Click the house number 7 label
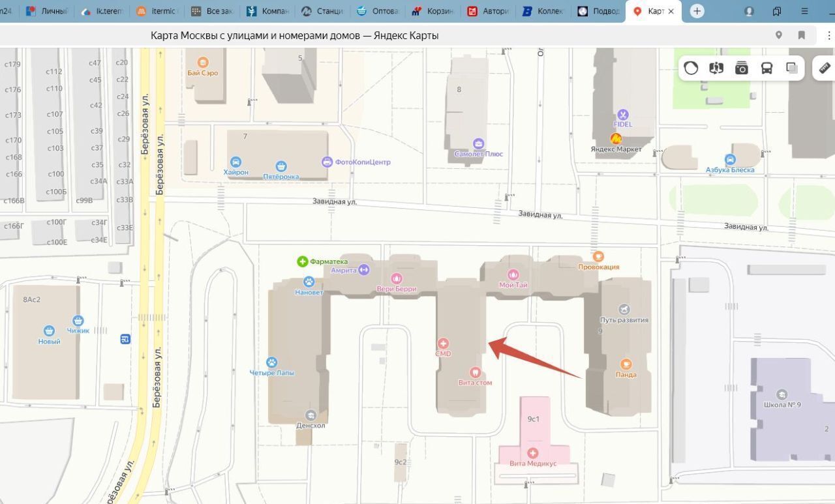The width and height of the screenshot is (835, 504). click(245, 136)
